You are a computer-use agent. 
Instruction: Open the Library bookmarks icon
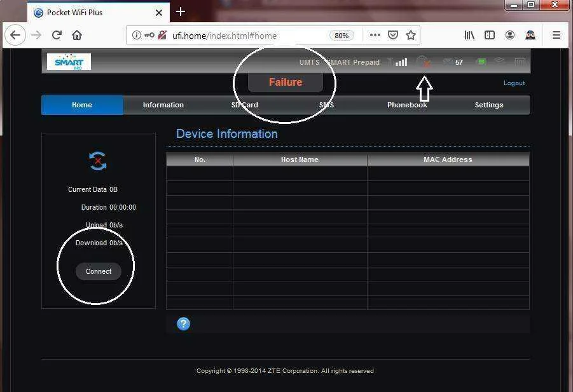click(469, 35)
